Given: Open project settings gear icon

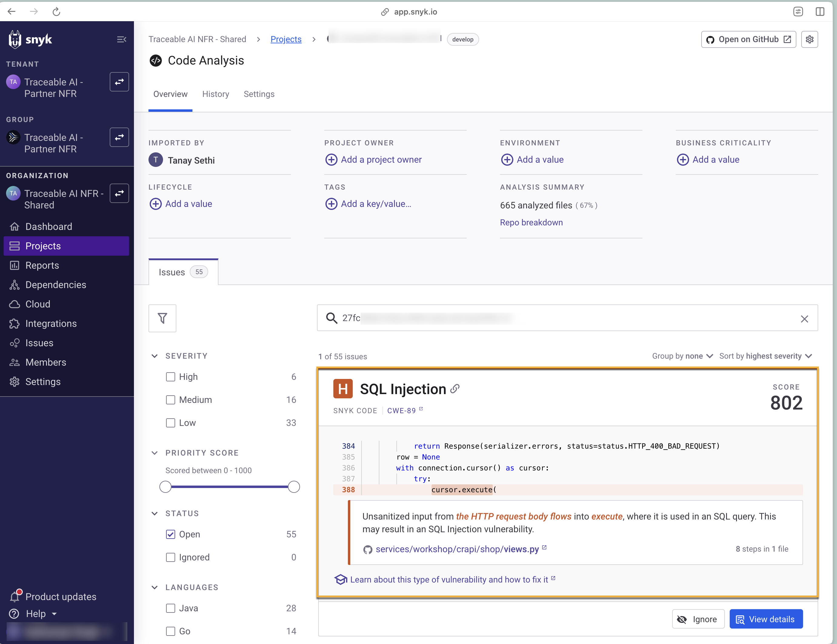Looking at the screenshot, I should click(810, 39).
